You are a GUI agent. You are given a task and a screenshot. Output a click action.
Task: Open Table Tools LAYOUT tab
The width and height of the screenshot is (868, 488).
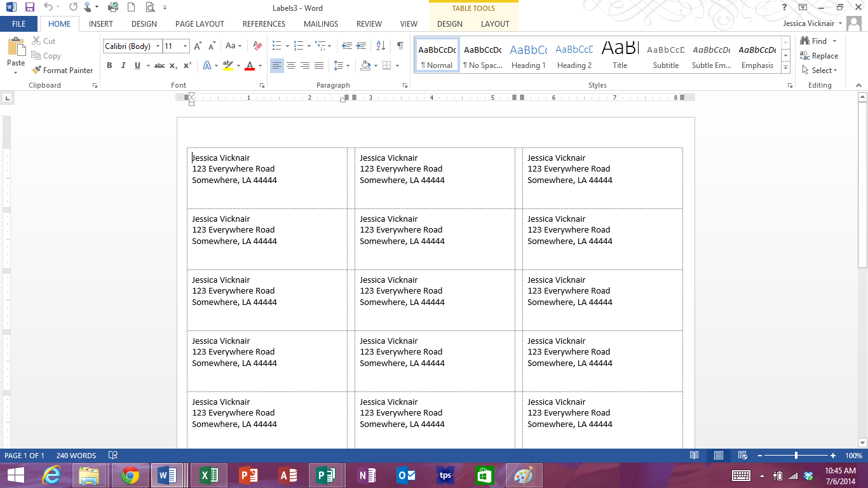[495, 24]
